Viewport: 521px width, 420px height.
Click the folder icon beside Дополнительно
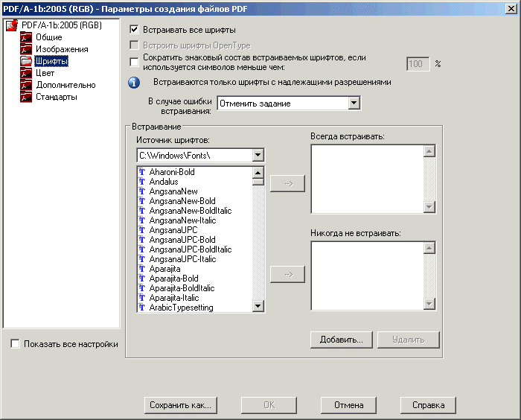click(x=26, y=85)
